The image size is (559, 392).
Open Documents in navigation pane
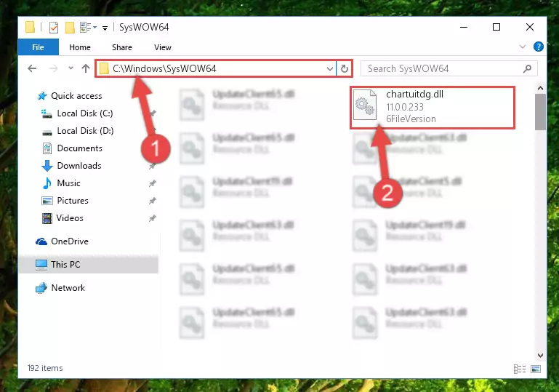pos(79,148)
